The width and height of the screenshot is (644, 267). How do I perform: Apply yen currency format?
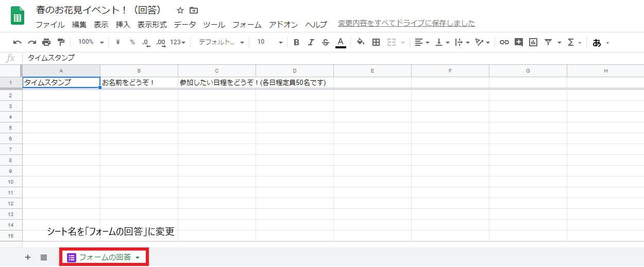118,42
